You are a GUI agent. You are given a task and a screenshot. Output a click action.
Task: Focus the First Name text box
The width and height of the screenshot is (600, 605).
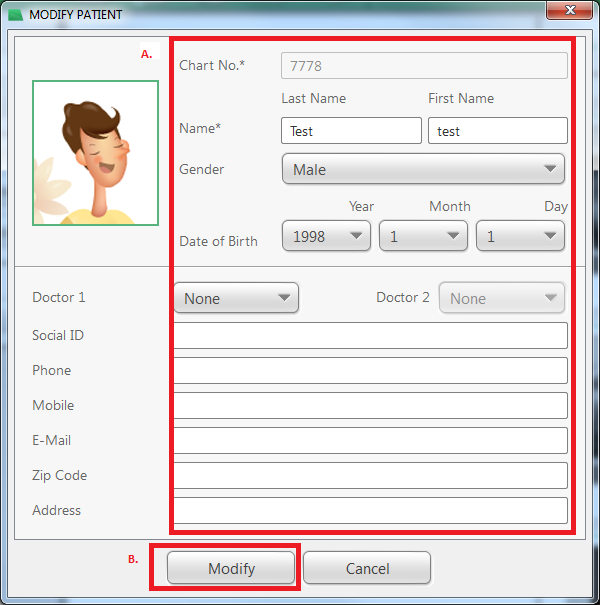[497, 131]
